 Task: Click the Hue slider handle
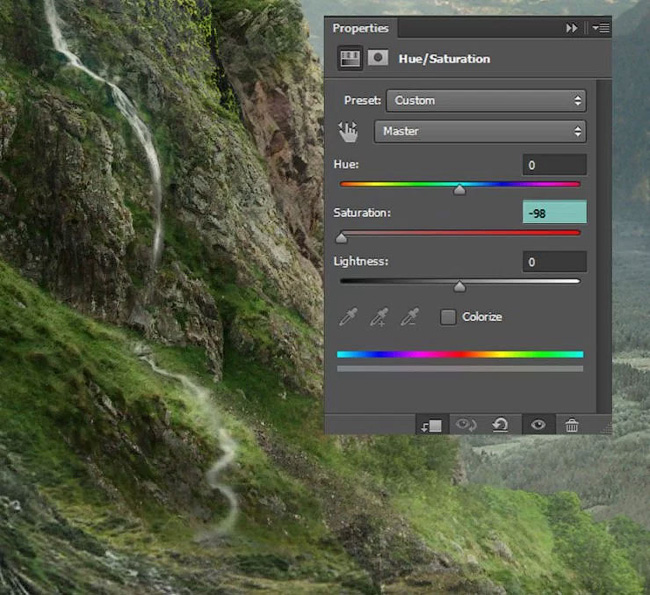pos(459,190)
